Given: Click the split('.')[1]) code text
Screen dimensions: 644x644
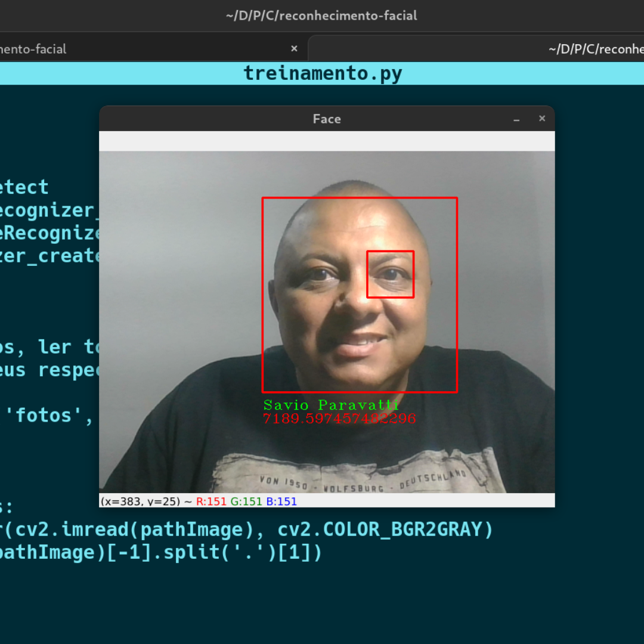Looking at the screenshot, I should point(242,552).
